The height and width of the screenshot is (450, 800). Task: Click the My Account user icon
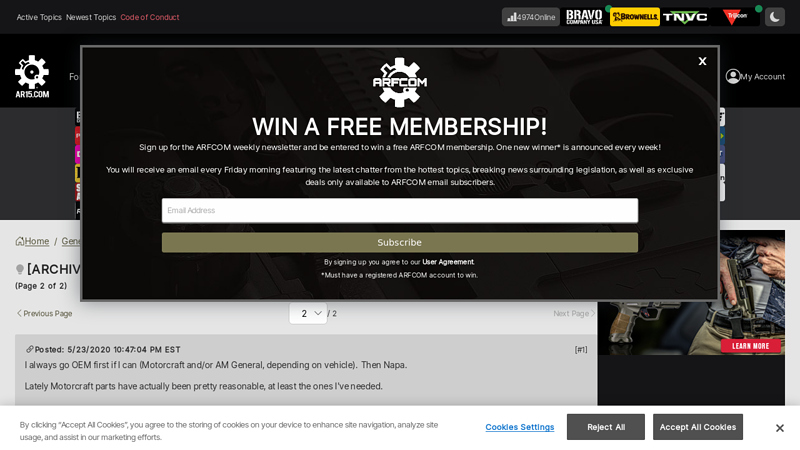pos(733,76)
